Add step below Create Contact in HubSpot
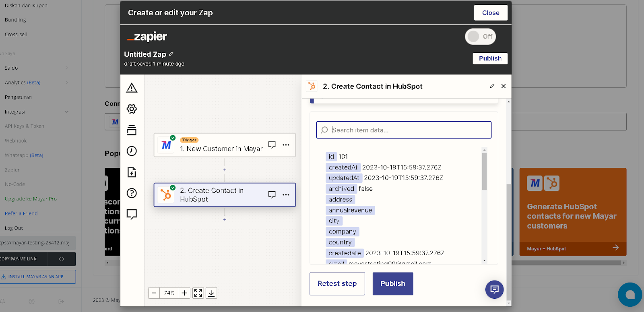The width and height of the screenshot is (644, 312). click(x=225, y=220)
